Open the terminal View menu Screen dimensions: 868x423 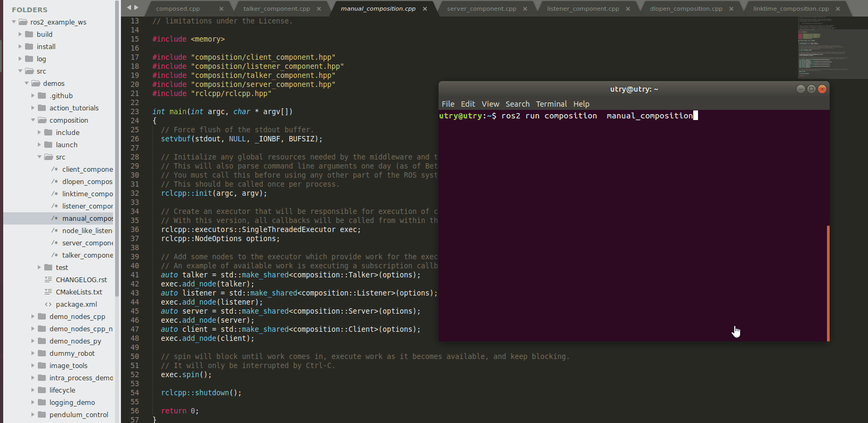point(490,104)
